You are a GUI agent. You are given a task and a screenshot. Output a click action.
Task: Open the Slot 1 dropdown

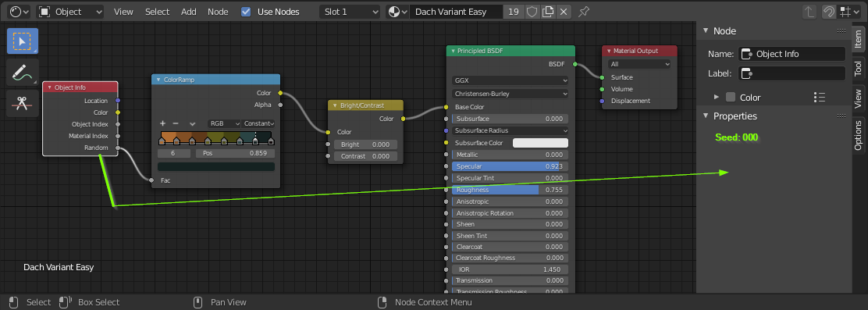click(350, 12)
